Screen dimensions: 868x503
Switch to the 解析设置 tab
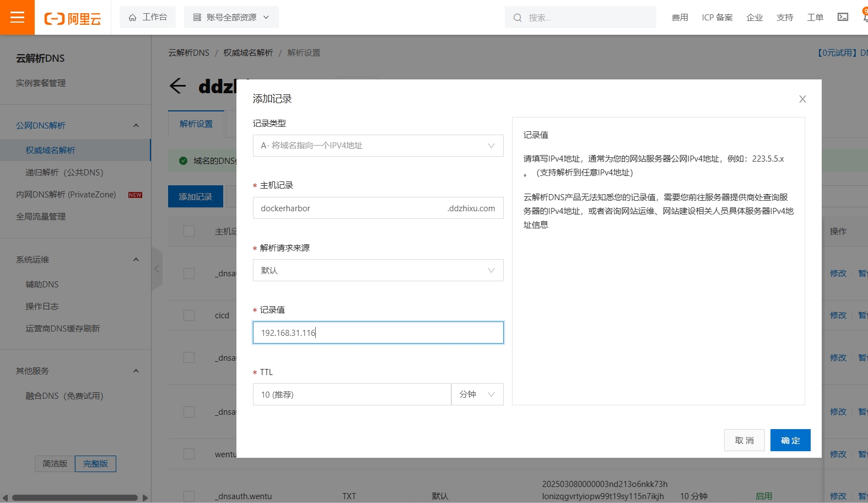click(196, 124)
